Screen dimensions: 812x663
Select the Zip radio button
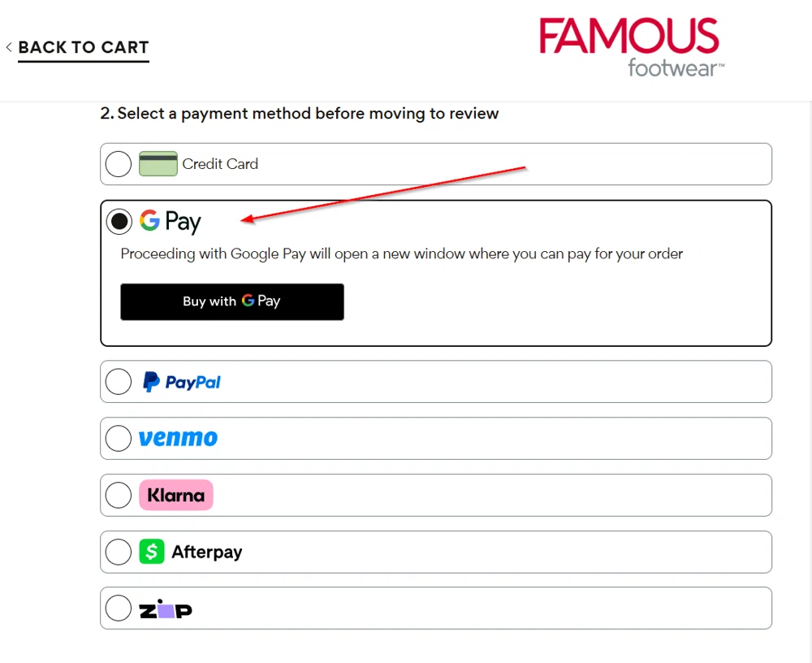coord(118,608)
